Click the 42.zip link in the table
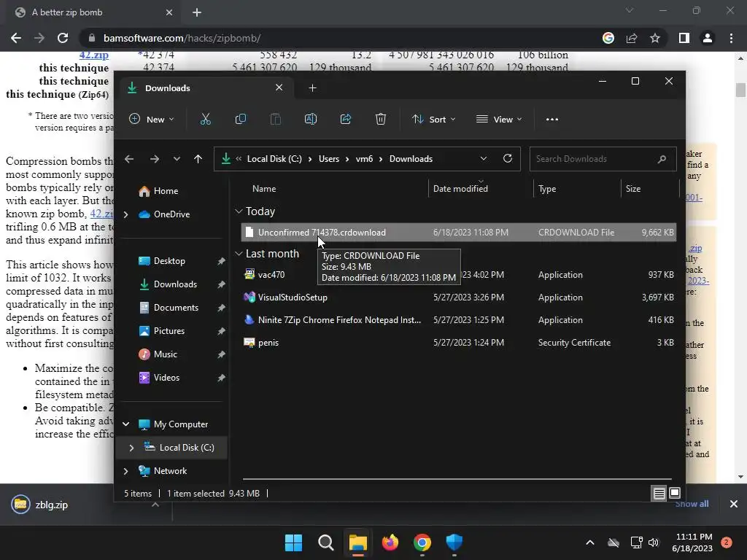 (x=94, y=55)
